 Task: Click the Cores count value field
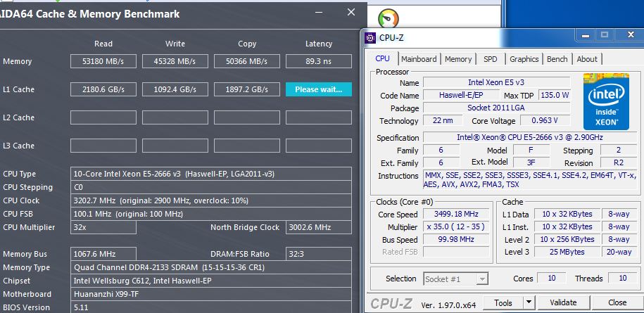click(x=552, y=278)
